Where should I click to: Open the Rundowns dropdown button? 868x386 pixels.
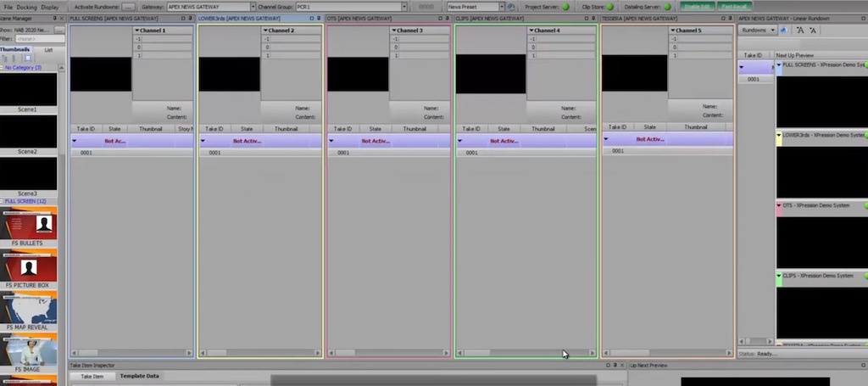pos(758,30)
